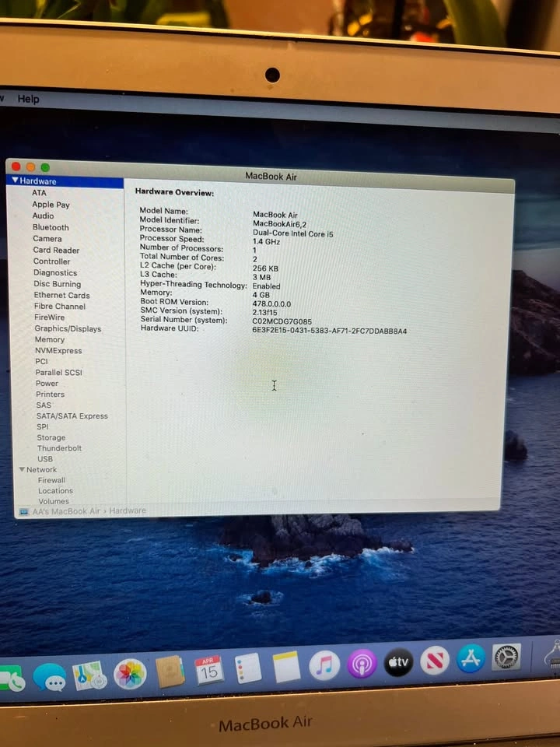Select Firewall under Network

pos(51,480)
